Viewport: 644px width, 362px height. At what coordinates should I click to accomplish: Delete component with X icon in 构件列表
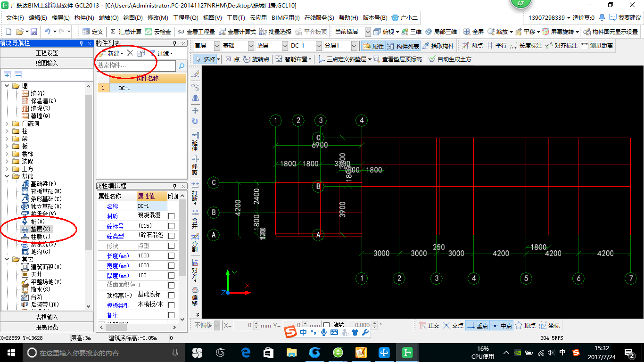[x=130, y=53]
